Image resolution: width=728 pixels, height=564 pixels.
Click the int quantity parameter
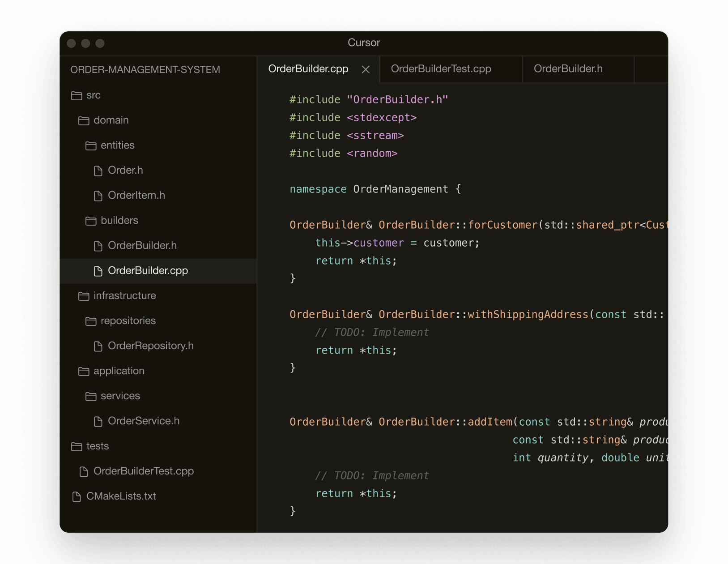click(550, 457)
